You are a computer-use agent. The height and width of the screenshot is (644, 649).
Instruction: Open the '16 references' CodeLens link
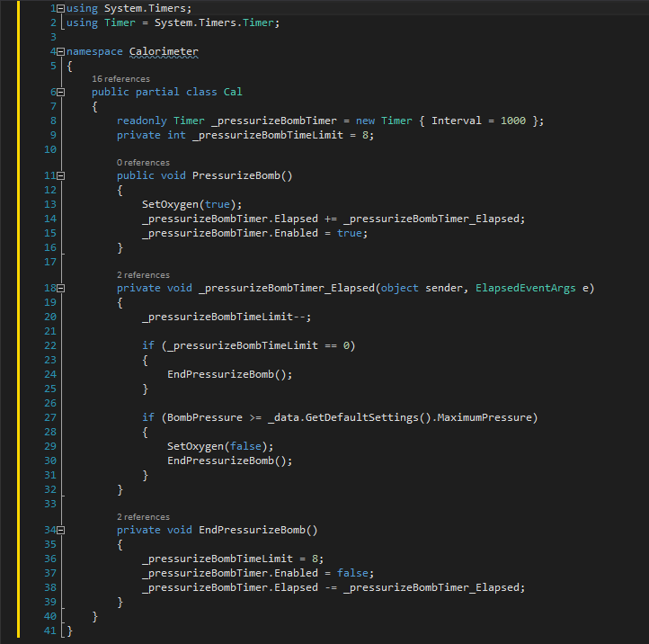click(120, 78)
